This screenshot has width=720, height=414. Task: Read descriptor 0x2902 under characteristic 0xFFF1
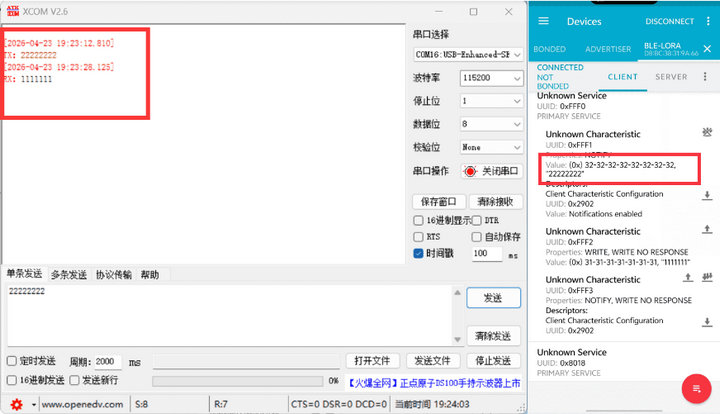point(707,196)
